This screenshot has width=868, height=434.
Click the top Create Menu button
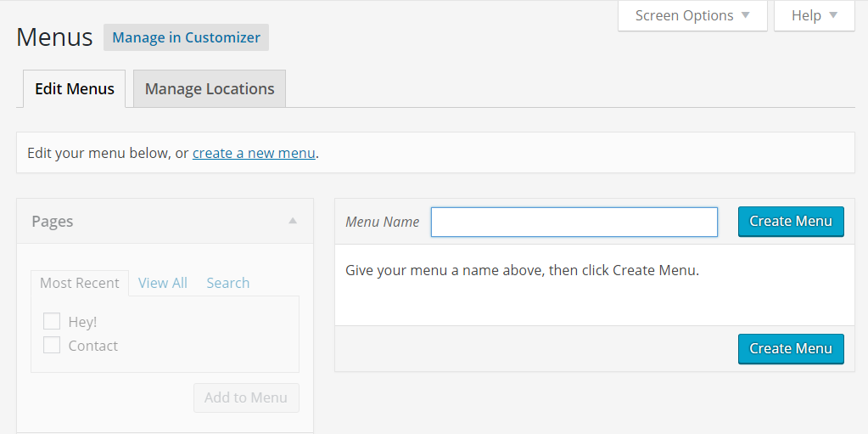pyautogui.click(x=791, y=222)
